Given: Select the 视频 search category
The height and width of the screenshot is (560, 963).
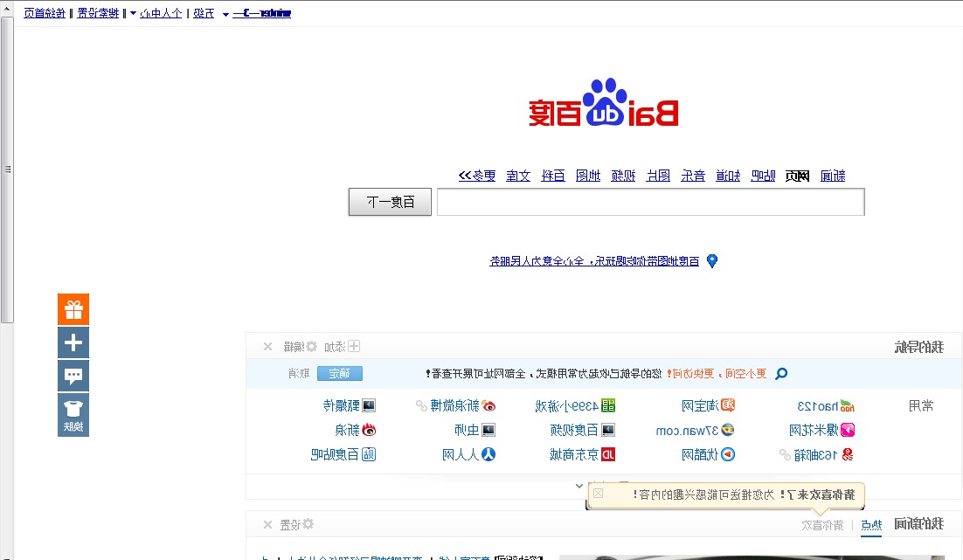Looking at the screenshot, I should (623, 176).
